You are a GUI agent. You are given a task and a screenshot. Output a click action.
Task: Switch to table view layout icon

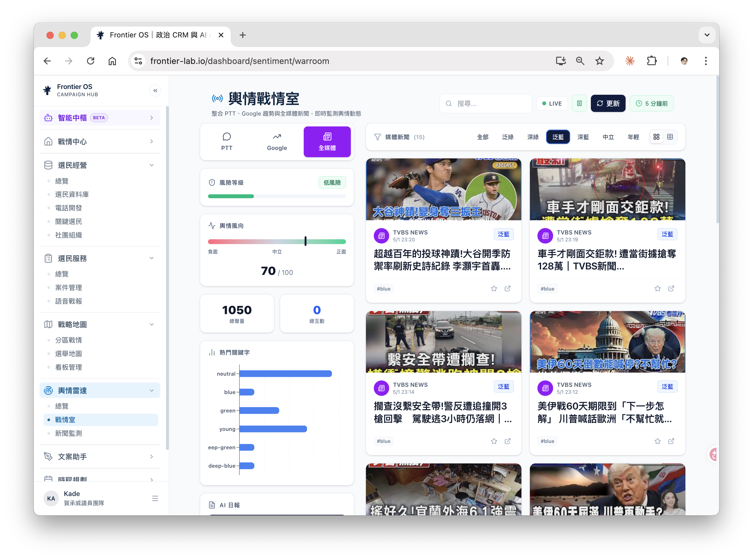pos(670,137)
